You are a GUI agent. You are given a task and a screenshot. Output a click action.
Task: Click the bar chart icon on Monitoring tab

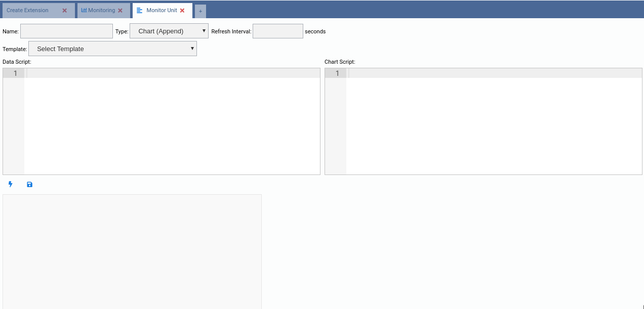[84, 10]
